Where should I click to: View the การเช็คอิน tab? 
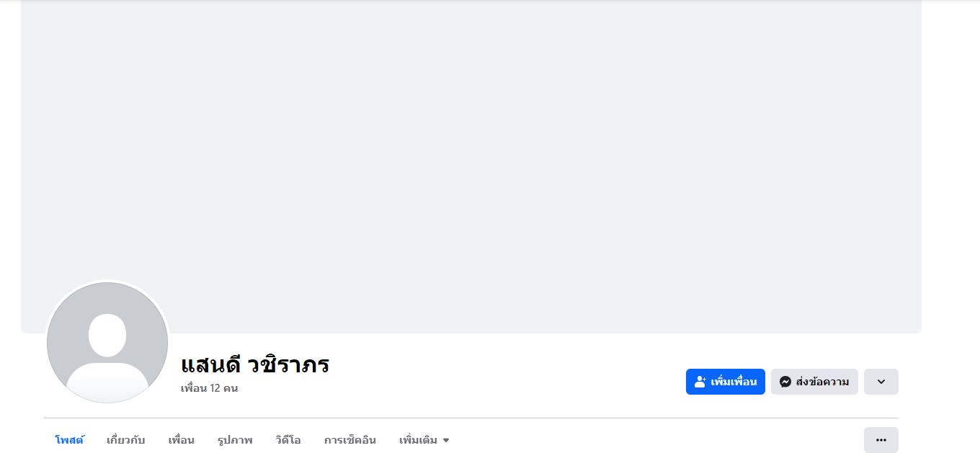(349, 440)
